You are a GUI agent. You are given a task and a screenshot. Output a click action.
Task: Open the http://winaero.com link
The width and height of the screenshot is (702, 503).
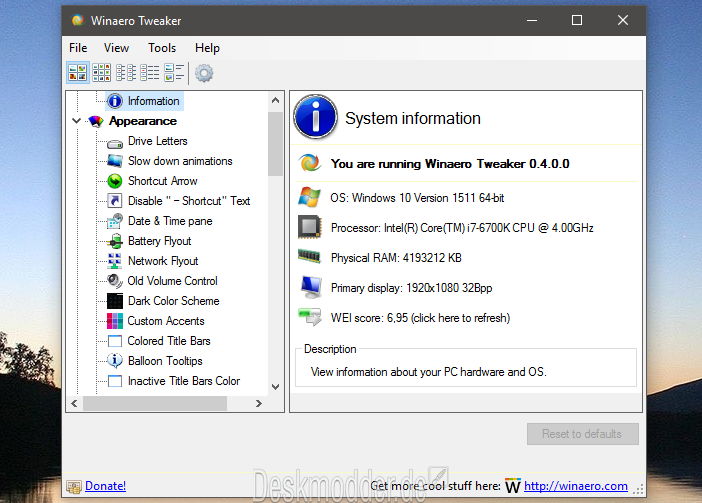coord(576,486)
